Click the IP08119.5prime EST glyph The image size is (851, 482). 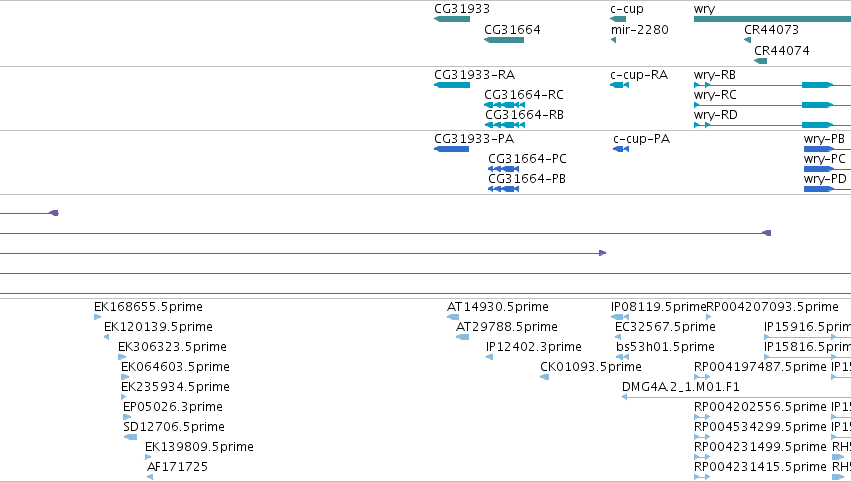(620, 317)
